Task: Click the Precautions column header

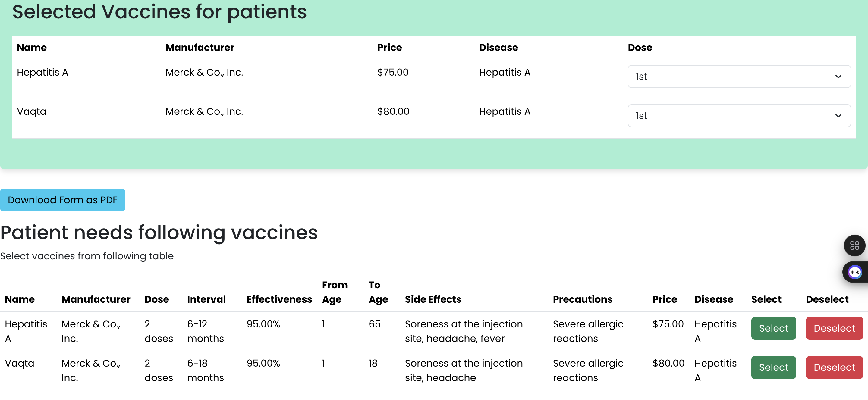Action: point(582,299)
